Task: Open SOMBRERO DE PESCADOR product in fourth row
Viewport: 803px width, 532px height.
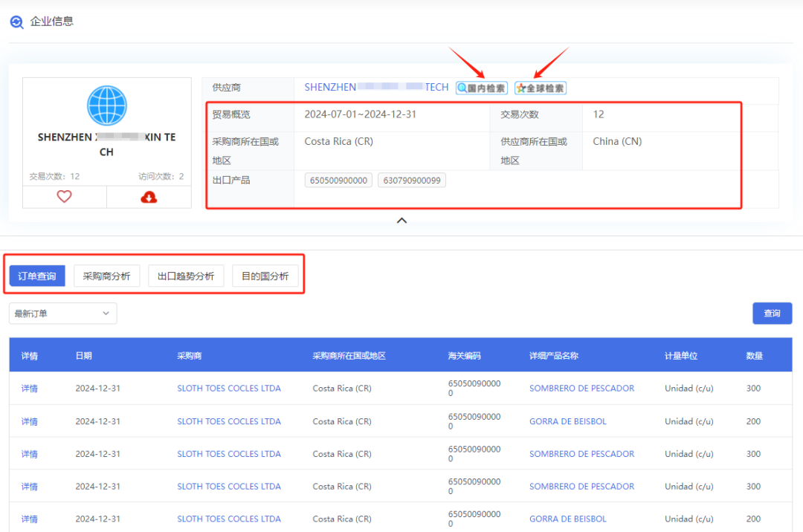Action: click(x=581, y=486)
